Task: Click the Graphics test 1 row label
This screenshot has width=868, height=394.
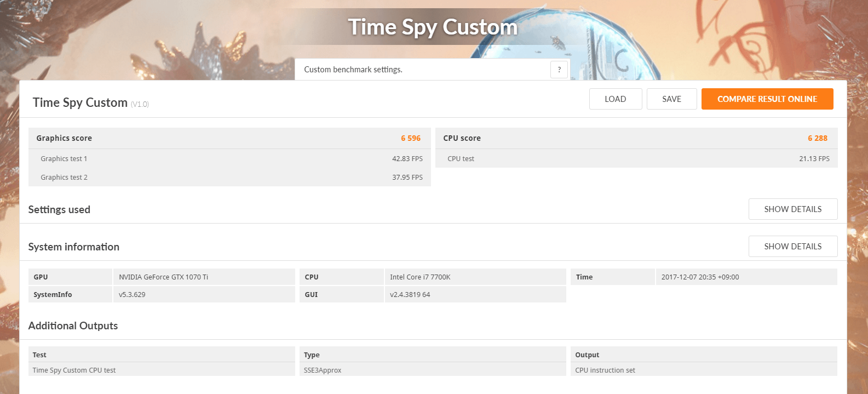Action: (x=64, y=159)
